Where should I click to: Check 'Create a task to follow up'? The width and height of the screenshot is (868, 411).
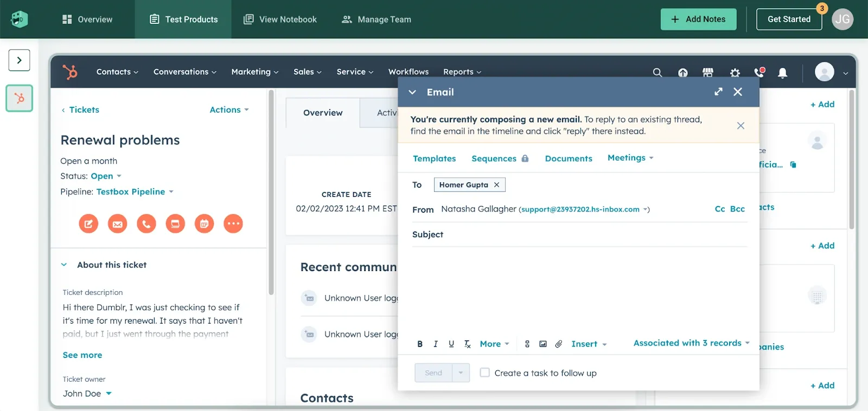point(485,373)
